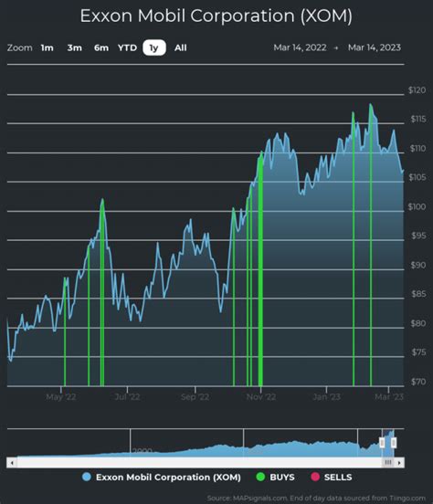Toggle the SELLS series in legend
The width and height of the screenshot is (433, 504).
tap(332, 477)
